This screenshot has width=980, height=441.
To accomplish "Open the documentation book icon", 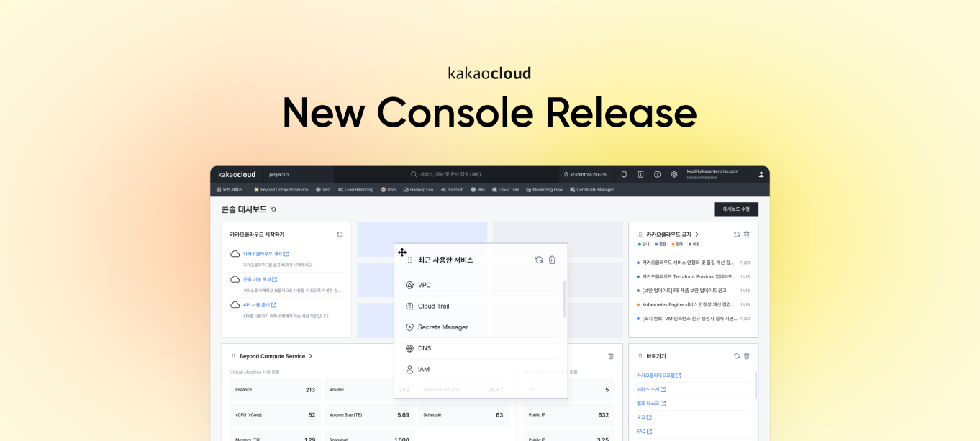I will tap(640, 174).
